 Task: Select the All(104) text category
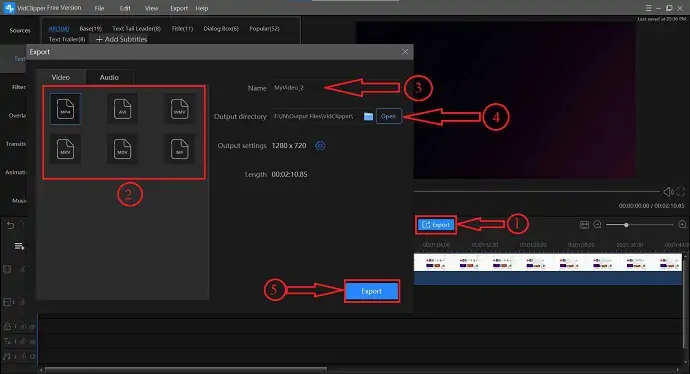point(59,29)
